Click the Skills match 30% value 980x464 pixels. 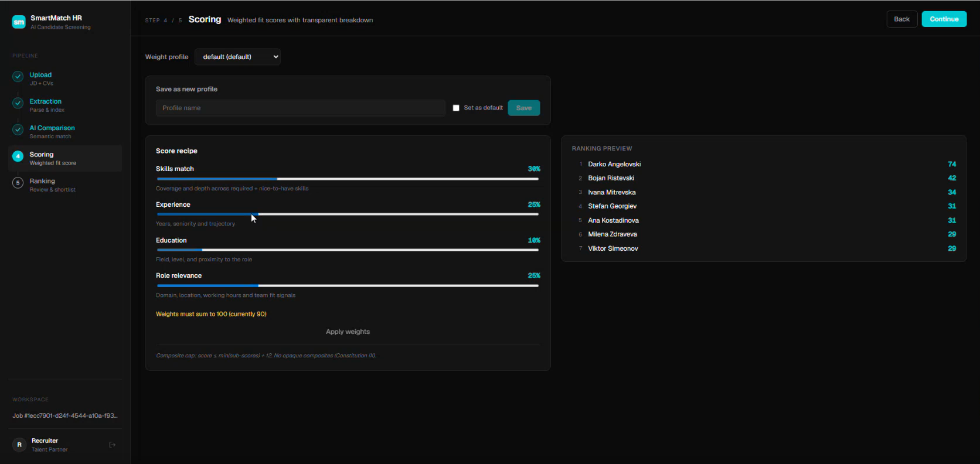pos(534,169)
